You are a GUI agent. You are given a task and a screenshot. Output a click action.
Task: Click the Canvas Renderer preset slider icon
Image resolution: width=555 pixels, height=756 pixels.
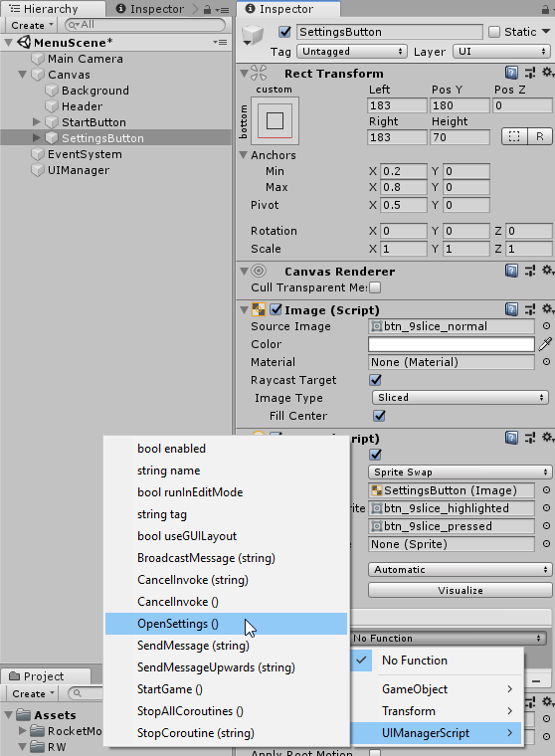[x=530, y=271]
